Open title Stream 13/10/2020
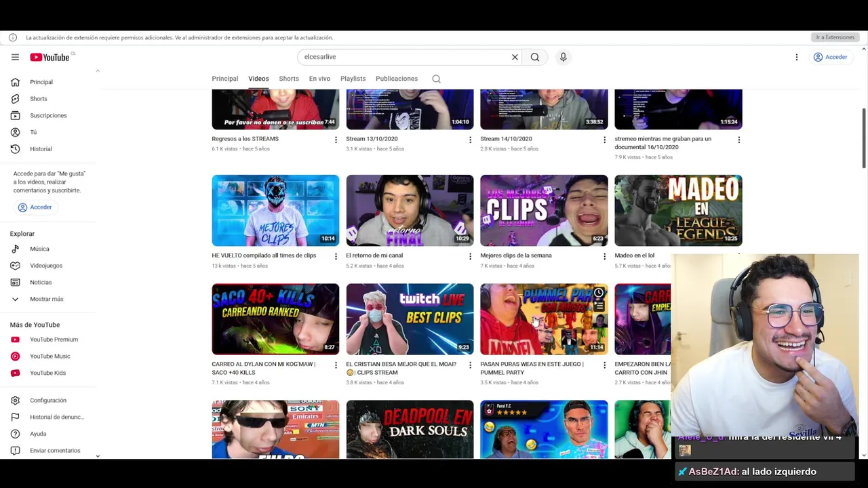This screenshot has height=488, width=868. click(372, 139)
